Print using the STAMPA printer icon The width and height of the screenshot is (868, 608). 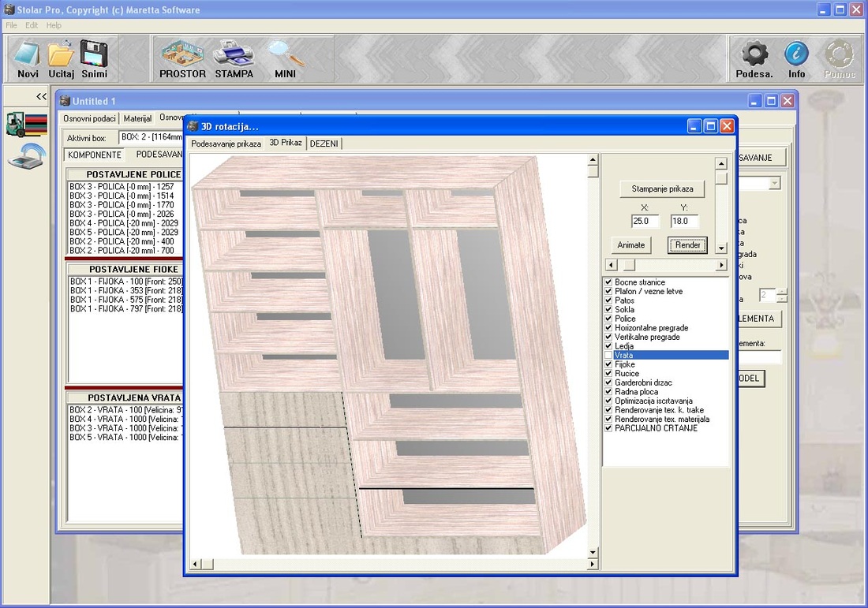tap(234, 54)
